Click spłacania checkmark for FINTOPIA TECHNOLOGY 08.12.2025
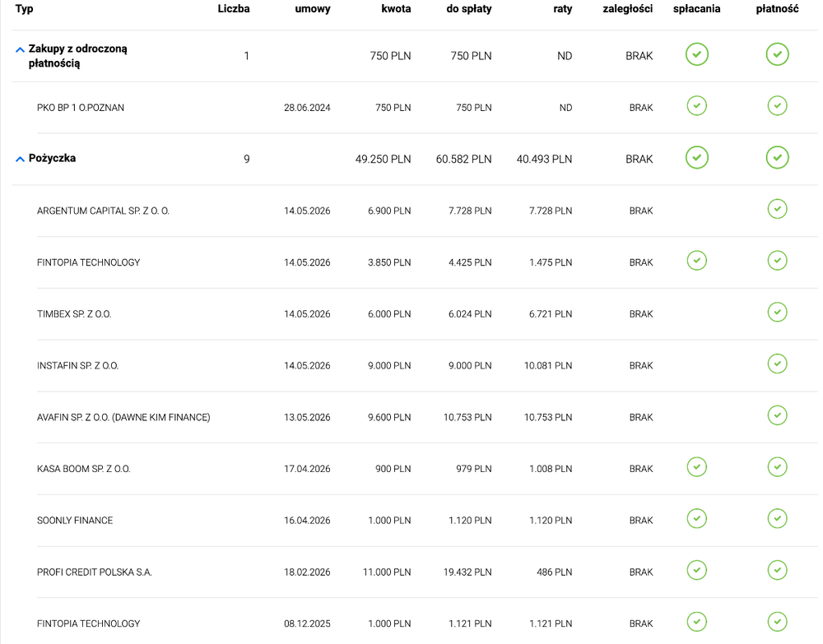Image resolution: width=823 pixels, height=644 pixels. [696, 622]
